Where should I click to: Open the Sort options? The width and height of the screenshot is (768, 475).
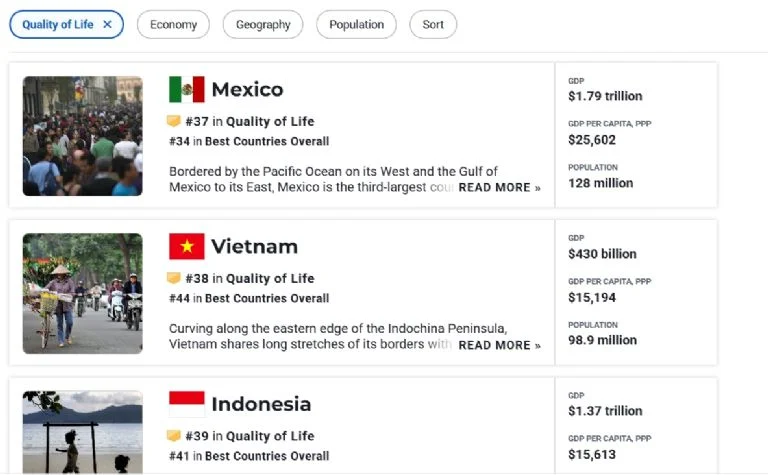click(433, 25)
